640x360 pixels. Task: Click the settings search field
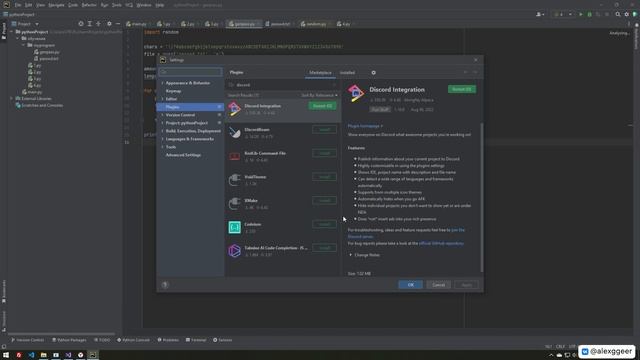point(190,72)
